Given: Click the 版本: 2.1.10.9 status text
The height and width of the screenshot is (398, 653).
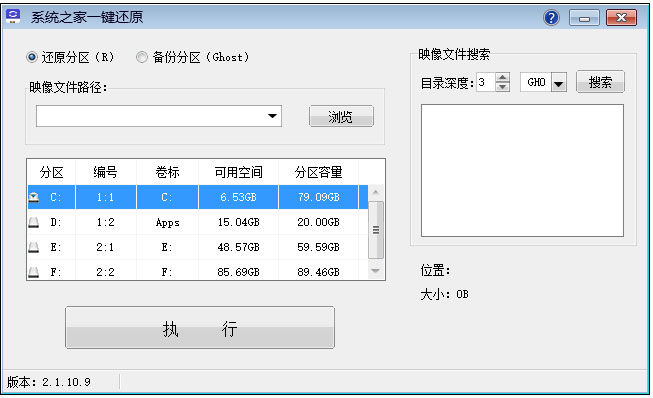Looking at the screenshot, I should [x=49, y=382].
